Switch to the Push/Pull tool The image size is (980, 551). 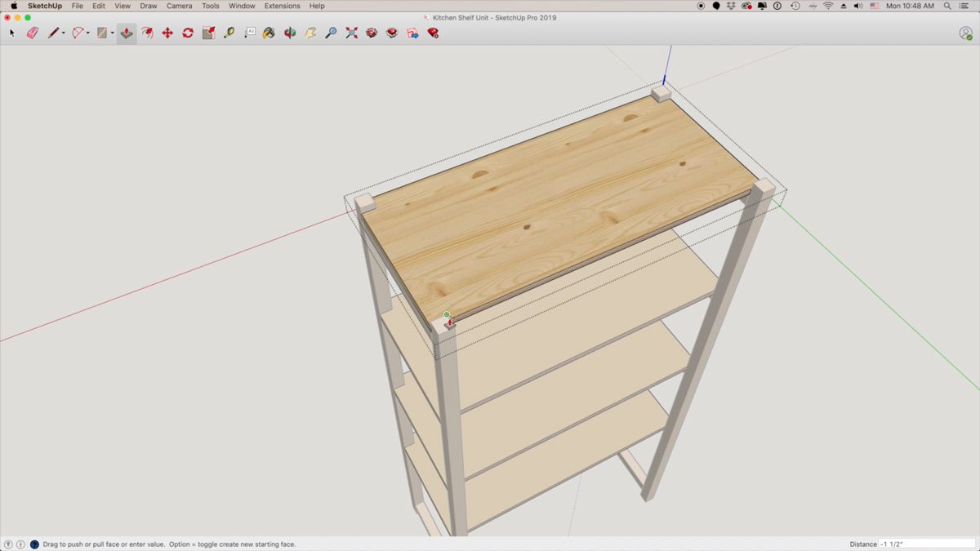click(126, 33)
